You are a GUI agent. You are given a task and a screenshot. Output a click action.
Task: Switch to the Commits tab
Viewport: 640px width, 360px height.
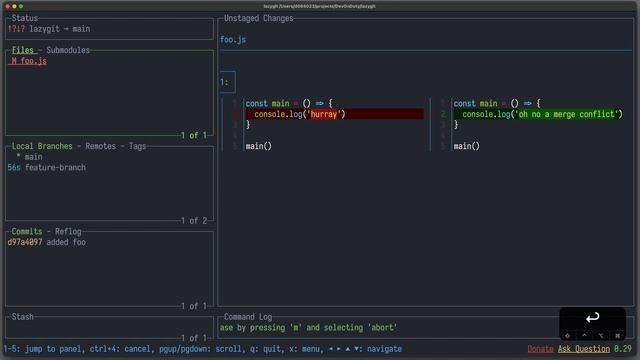(x=27, y=231)
